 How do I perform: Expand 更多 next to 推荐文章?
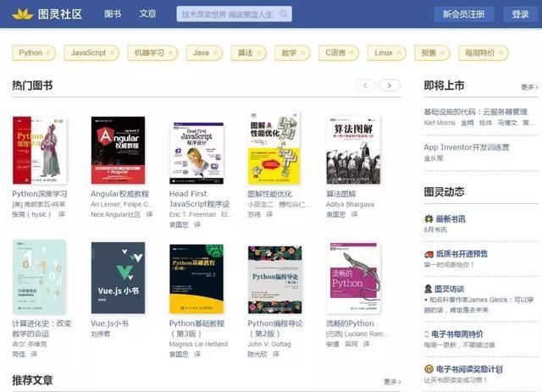click(392, 382)
